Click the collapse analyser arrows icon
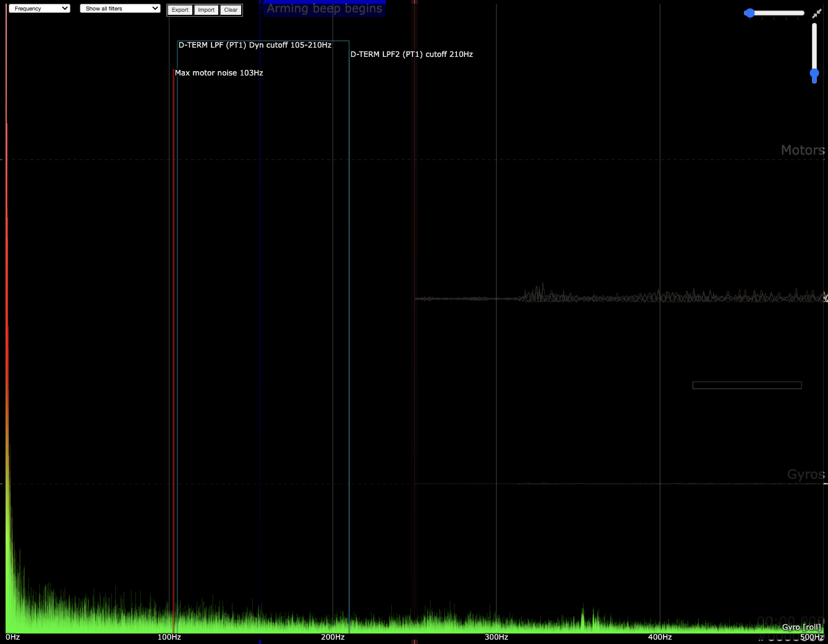Image resolution: width=828 pixels, height=644 pixels. click(816, 14)
